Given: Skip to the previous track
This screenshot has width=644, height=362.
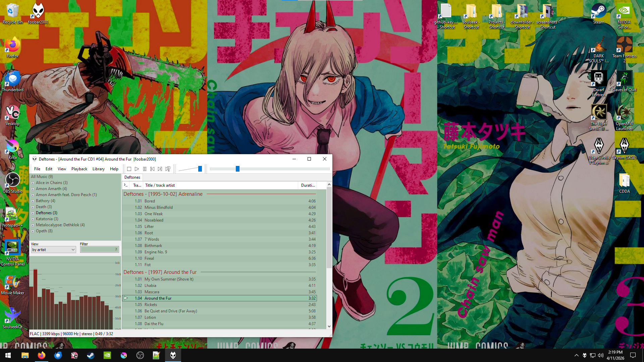Looking at the screenshot, I should click(x=152, y=169).
